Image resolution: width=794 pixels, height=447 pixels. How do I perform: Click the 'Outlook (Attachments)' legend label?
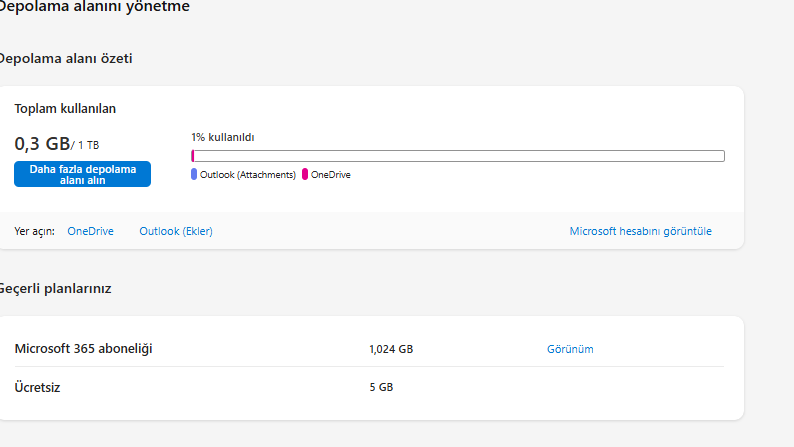tap(248, 175)
